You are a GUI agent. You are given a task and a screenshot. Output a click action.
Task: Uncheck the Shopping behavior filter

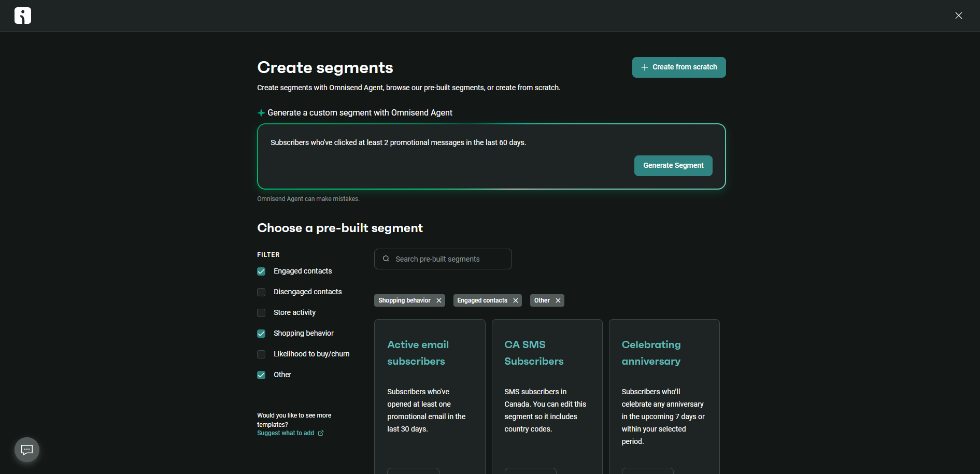click(x=261, y=334)
